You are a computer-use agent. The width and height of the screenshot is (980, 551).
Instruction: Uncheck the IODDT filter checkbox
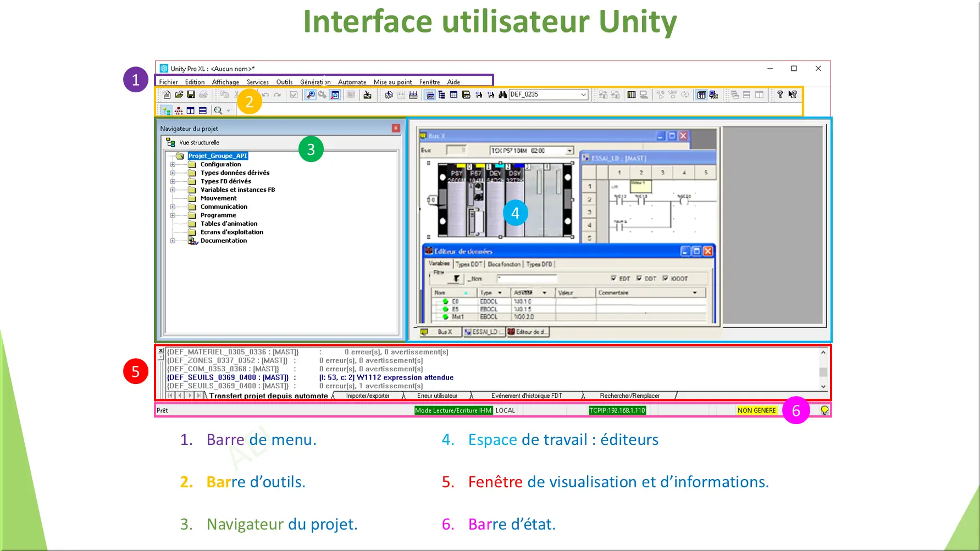click(x=666, y=279)
